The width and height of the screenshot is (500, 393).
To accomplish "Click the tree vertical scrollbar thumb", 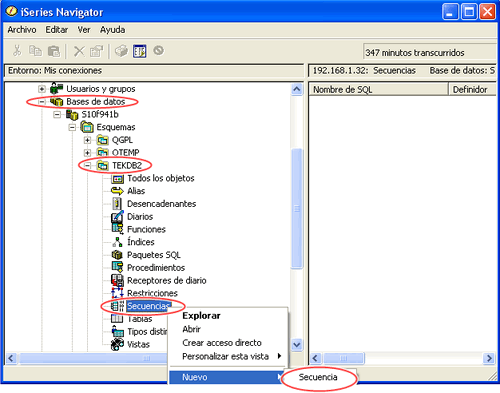I will pyautogui.click(x=297, y=208).
